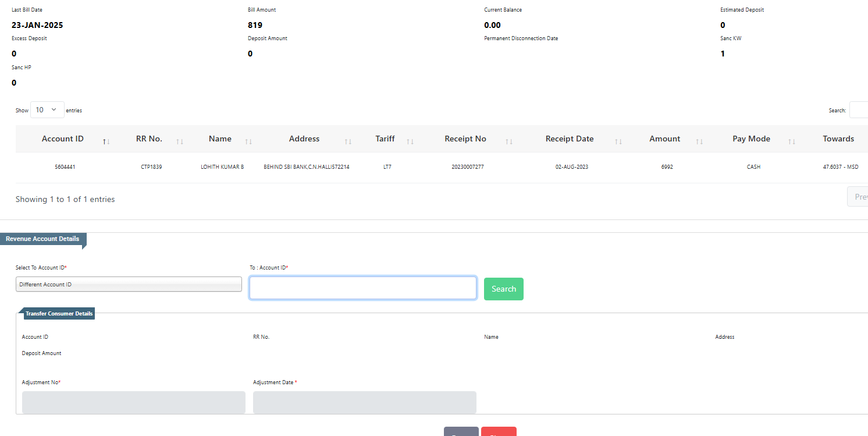Click Pay Mode column sort icon
The height and width of the screenshot is (436, 868).
coord(792,141)
